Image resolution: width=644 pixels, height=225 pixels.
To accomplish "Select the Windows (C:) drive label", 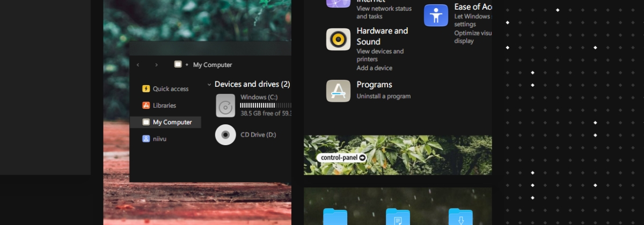I will point(259,97).
